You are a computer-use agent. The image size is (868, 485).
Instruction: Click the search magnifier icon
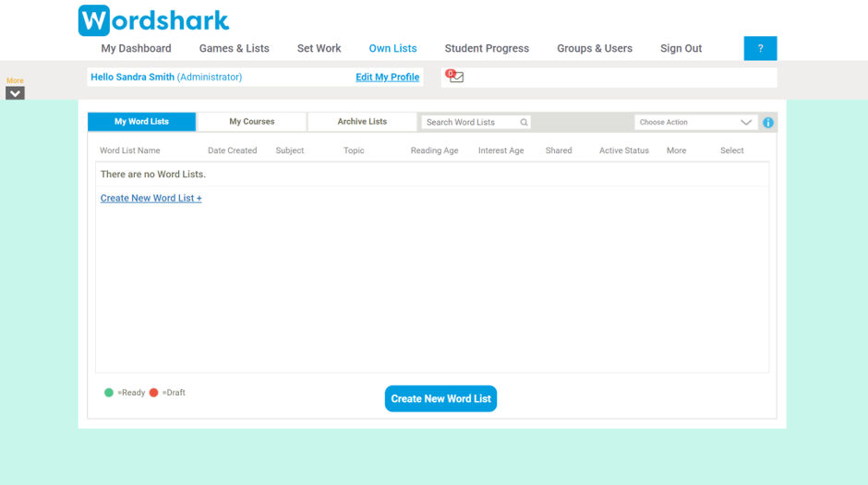[524, 122]
